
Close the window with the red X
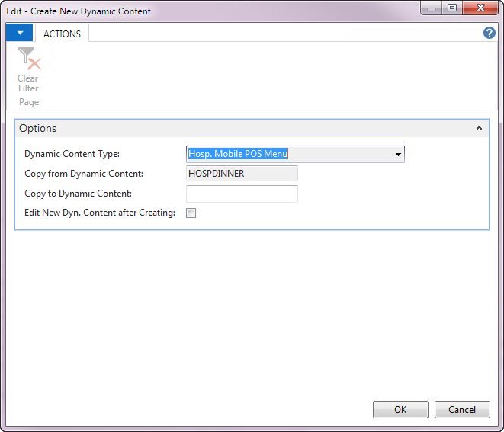click(480, 8)
